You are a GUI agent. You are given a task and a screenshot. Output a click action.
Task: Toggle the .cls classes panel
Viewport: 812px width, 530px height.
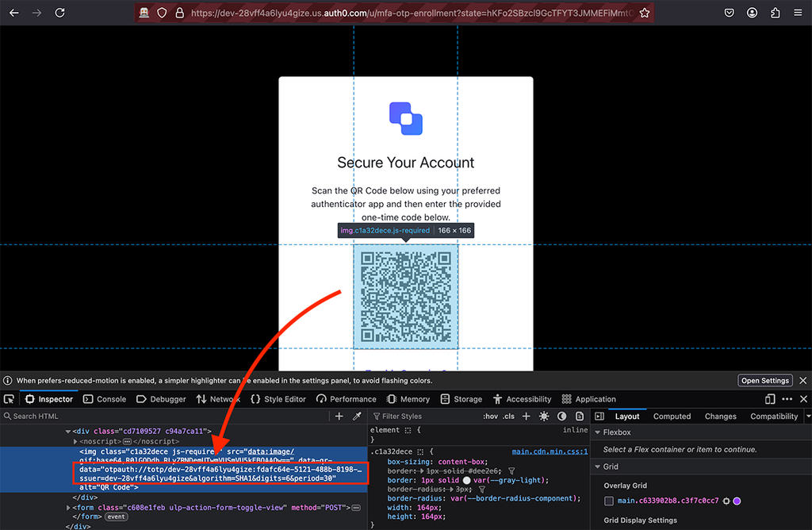click(x=508, y=416)
